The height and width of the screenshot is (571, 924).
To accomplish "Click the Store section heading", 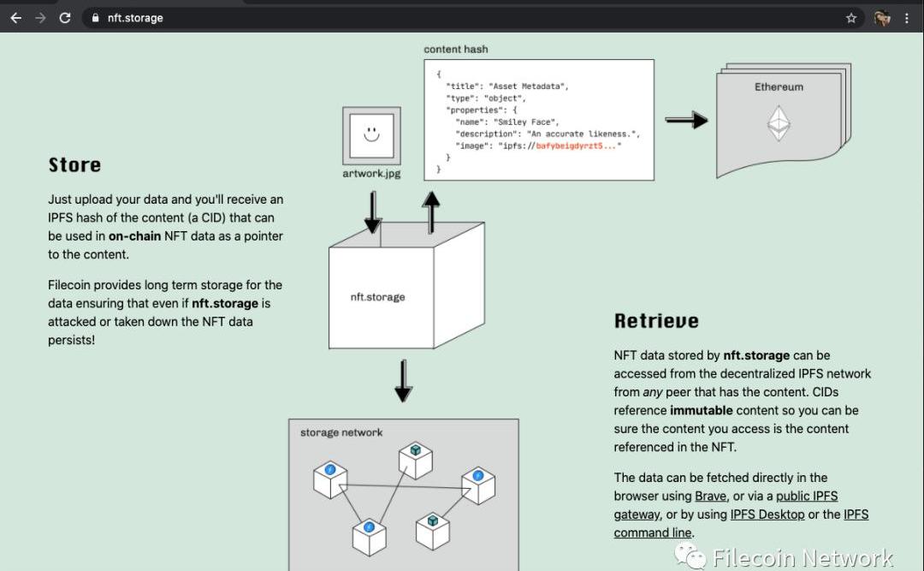I will point(74,165).
